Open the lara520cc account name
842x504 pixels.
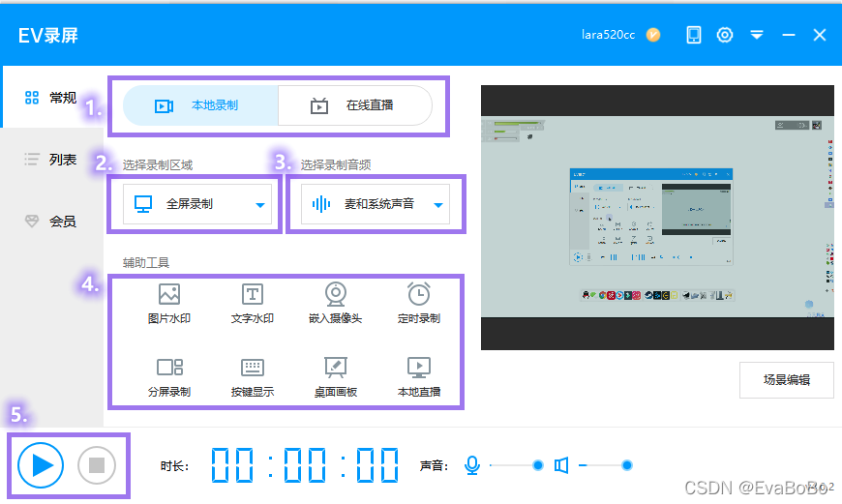(608, 35)
